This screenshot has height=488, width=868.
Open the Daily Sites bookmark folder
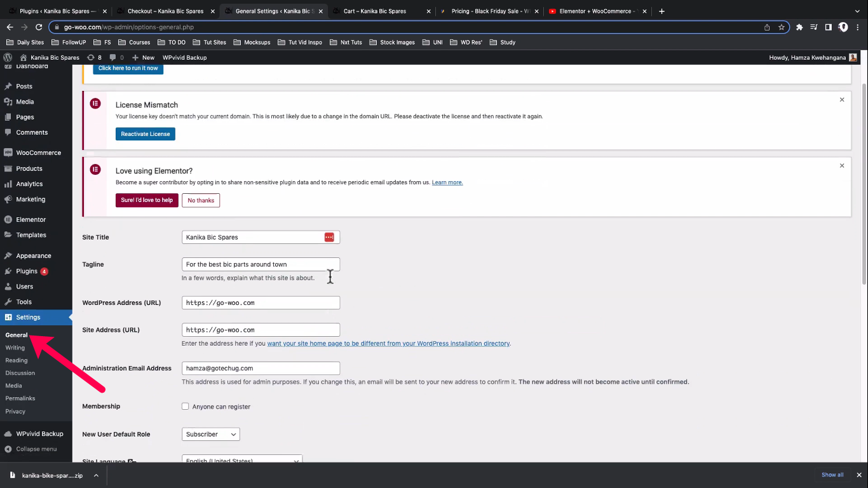click(25, 43)
